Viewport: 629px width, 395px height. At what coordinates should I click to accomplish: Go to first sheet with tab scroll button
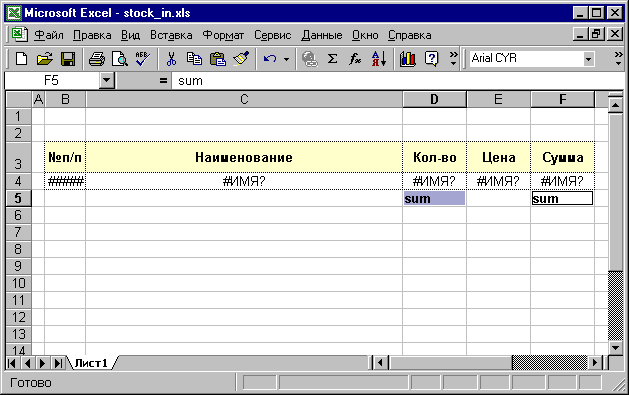pyautogui.click(x=12, y=363)
